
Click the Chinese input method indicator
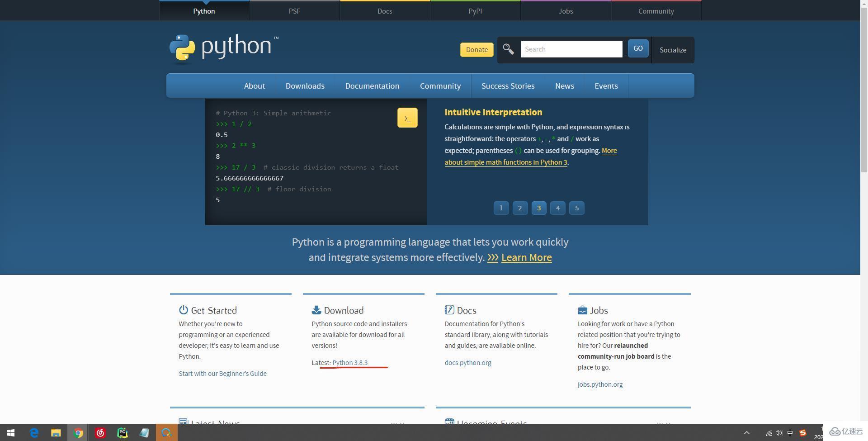(790, 433)
